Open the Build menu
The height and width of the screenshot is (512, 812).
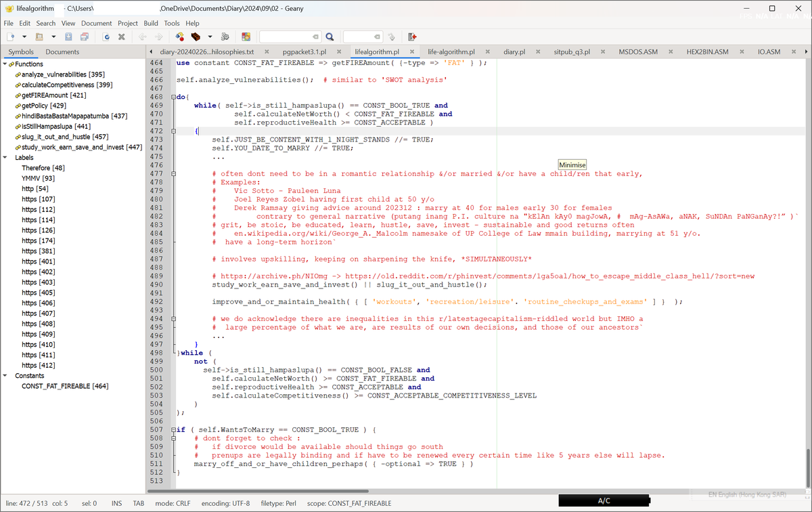(x=151, y=23)
